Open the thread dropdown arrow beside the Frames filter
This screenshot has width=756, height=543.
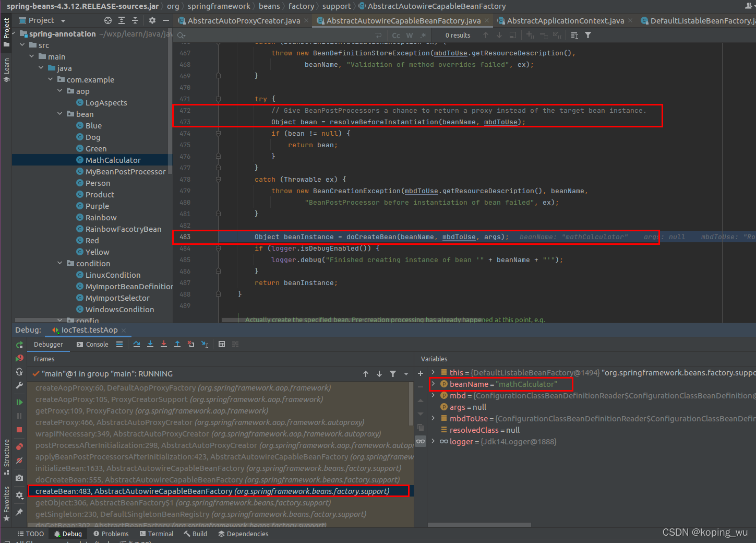click(406, 374)
